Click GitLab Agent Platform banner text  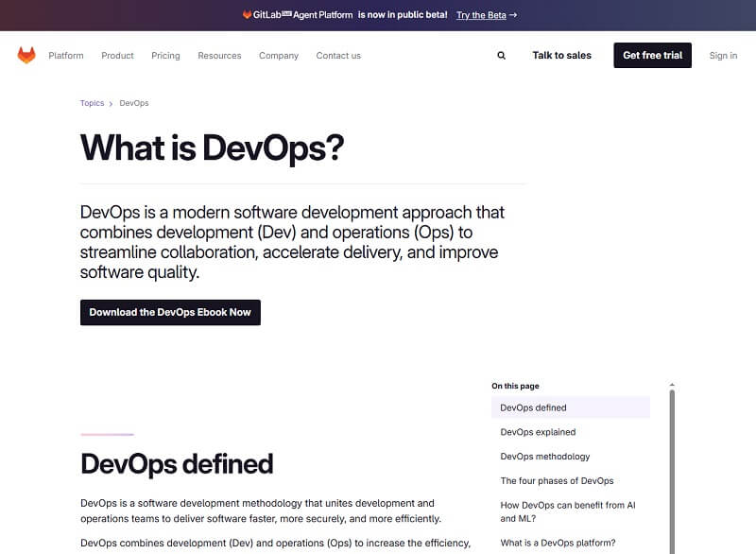[x=298, y=15]
